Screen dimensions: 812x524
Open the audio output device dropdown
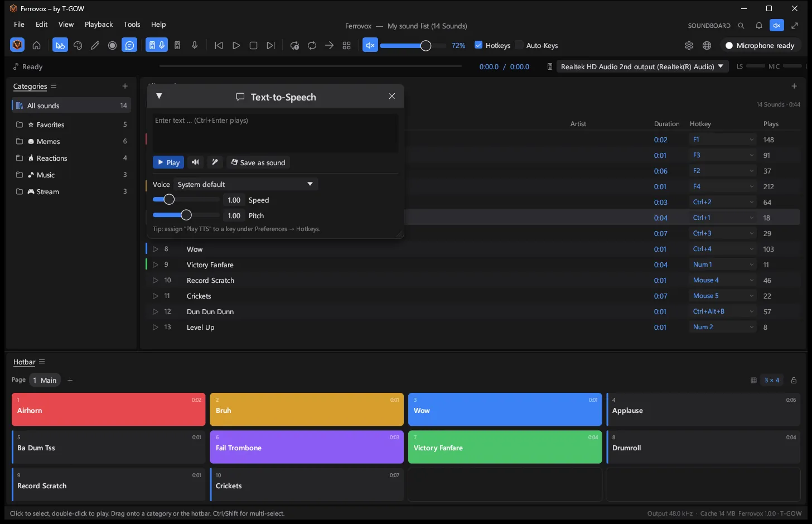[643, 66]
